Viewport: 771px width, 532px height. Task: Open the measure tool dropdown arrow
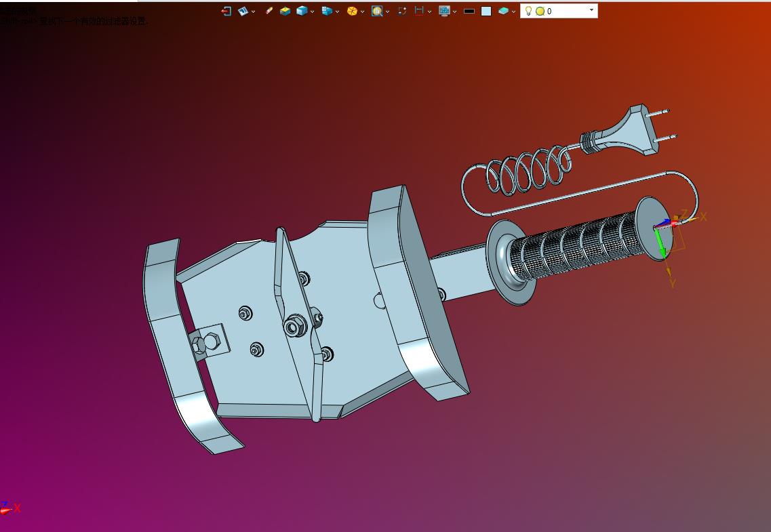429,12
